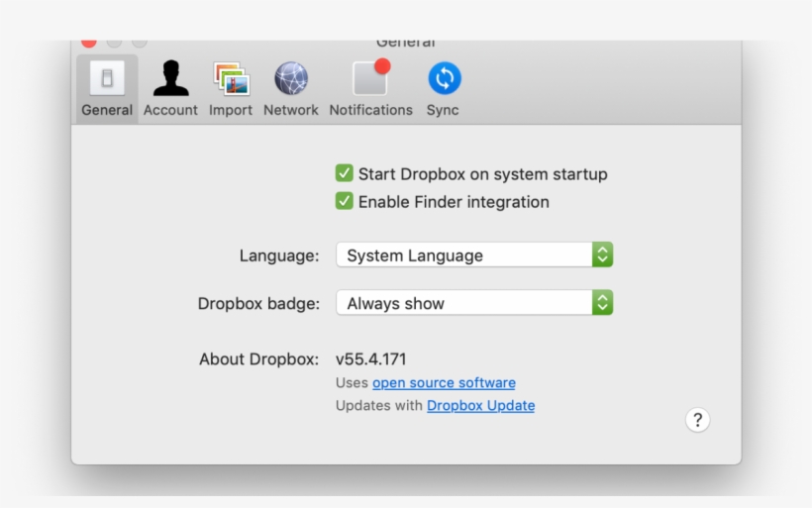Screen dimensions: 812x508
Task: Follow the open source software link
Action: point(444,382)
